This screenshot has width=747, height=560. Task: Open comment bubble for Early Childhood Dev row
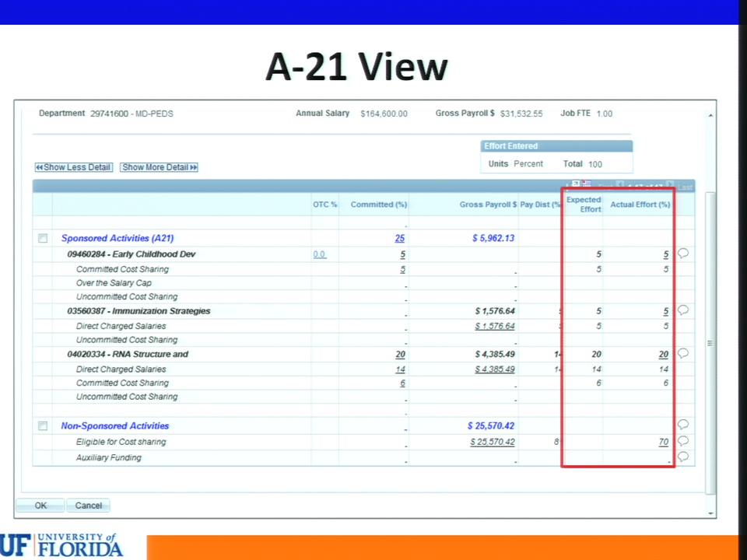pyautogui.click(x=683, y=254)
